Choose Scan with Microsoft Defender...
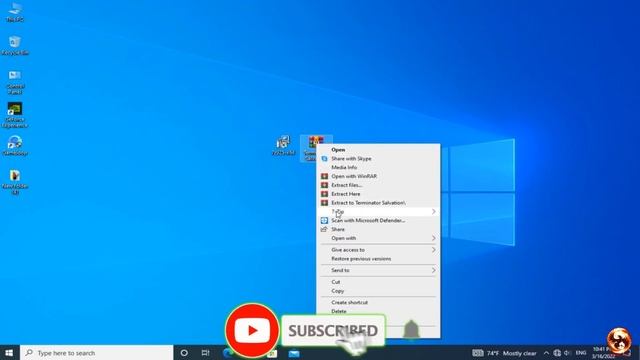Viewport: 640px width, 360px height. click(378, 220)
